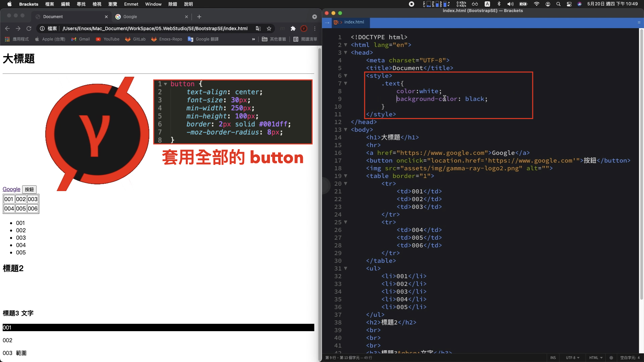Open Wi-Fi status in menu bar
The image size is (644, 362).
[536, 4]
